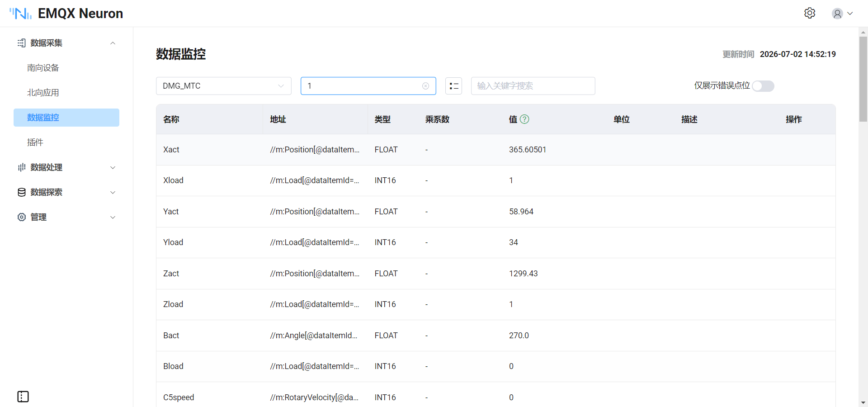Select the Bact row name

coord(171,336)
